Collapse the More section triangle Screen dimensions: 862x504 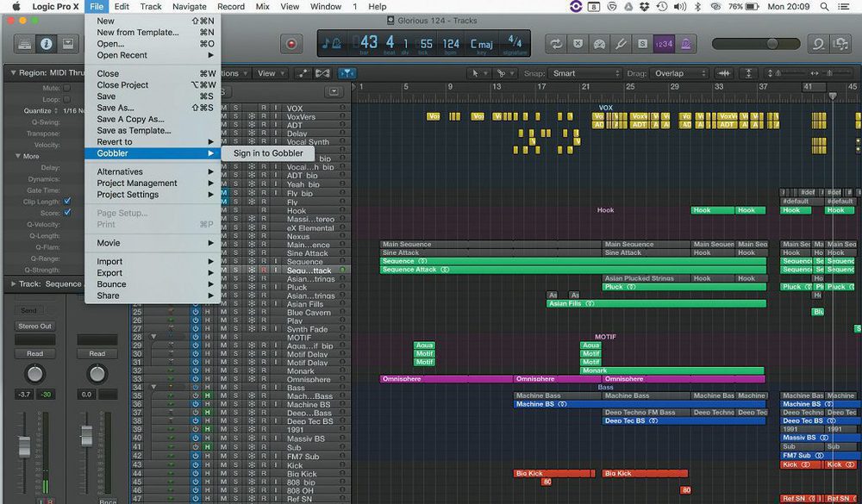(17, 156)
